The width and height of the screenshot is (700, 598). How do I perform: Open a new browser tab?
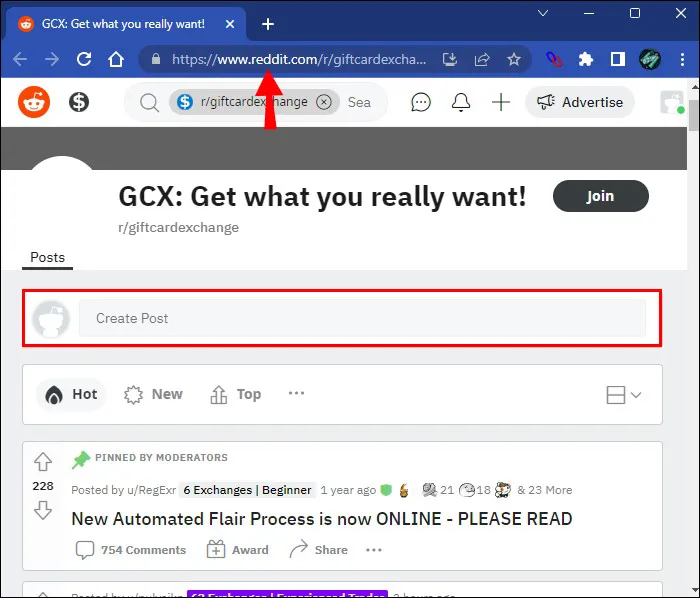268,24
